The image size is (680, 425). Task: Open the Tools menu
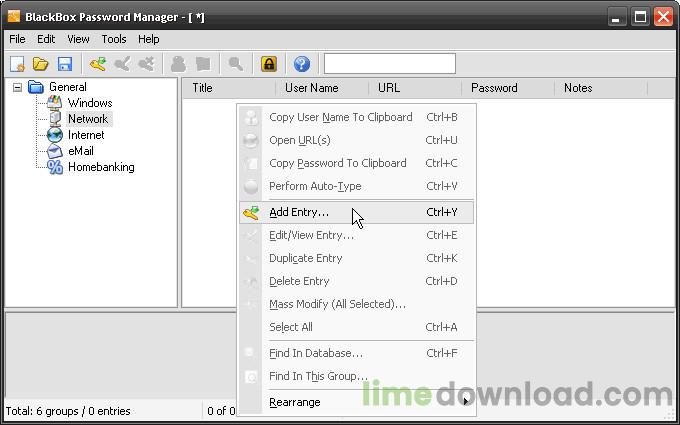click(114, 39)
